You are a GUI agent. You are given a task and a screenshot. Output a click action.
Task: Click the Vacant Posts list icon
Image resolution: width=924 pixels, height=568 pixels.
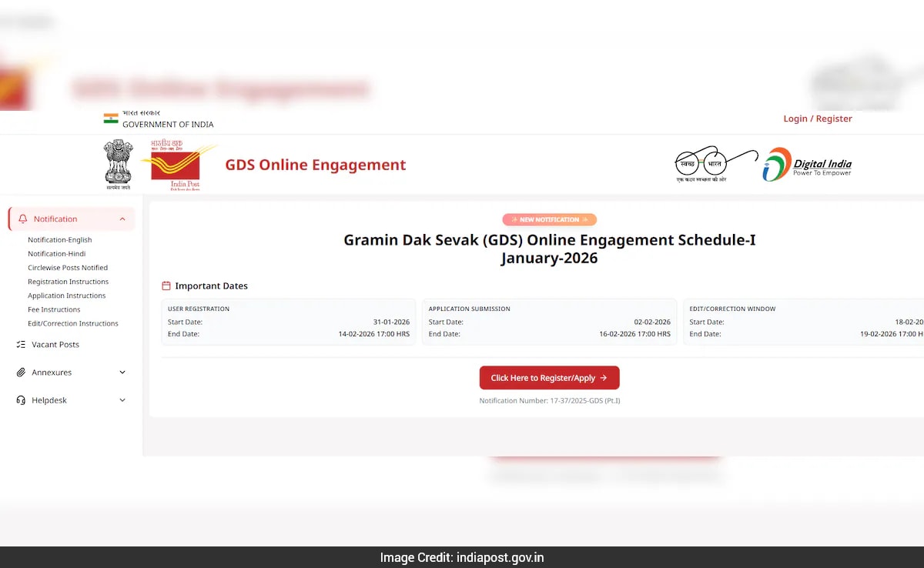[21, 345]
